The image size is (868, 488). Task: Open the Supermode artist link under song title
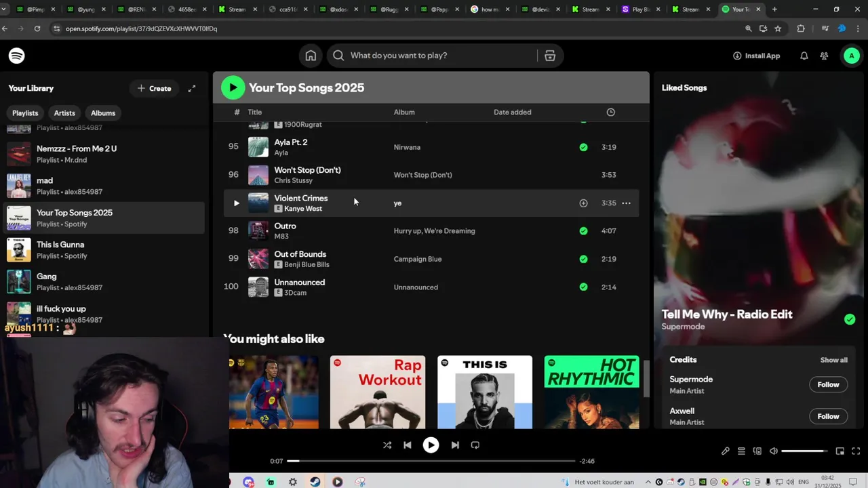tap(683, 327)
